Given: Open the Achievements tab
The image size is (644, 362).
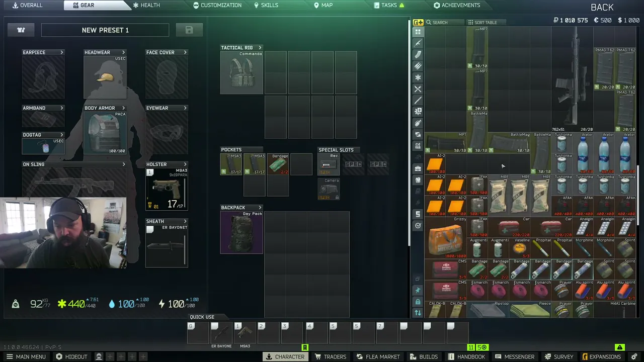Looking at the screenshot, I should (x=457, y=5).
